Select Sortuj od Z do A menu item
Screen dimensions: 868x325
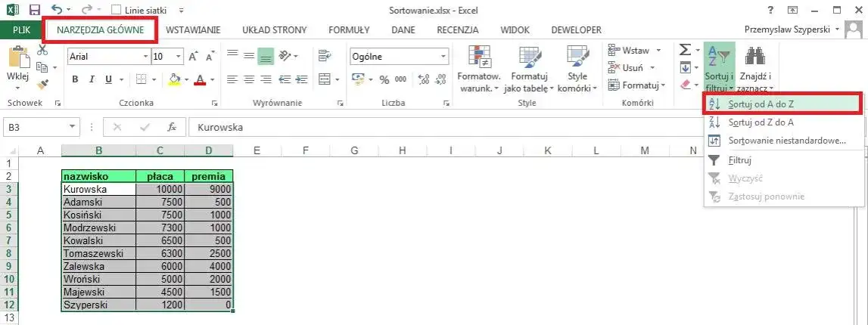pyautogui.click(x=761, y=122)
